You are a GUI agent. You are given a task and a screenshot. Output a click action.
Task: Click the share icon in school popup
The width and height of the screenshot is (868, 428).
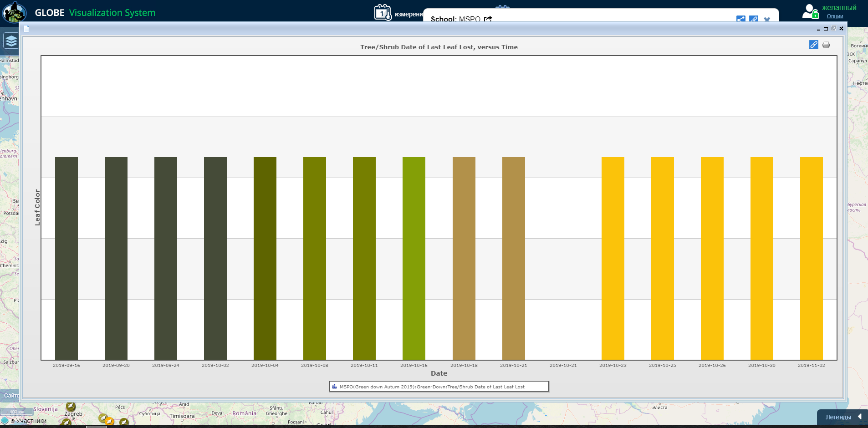coord(741,19)
